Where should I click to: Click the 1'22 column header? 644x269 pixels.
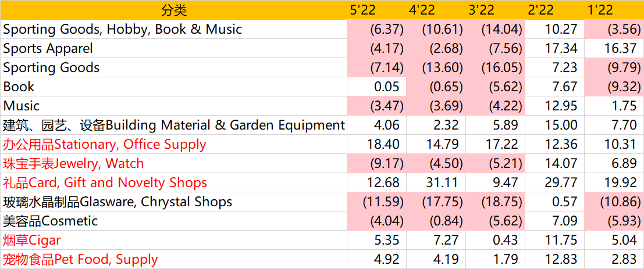point(614,10)
